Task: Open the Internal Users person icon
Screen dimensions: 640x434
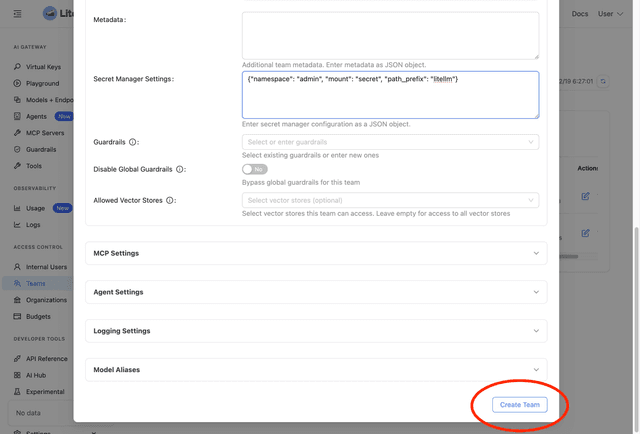Action: [17, 267]
